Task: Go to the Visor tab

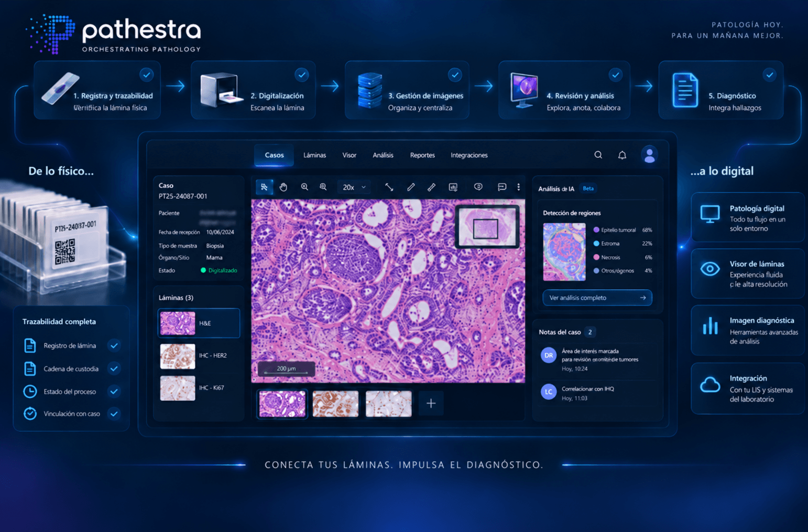Action: click(349, 155)
